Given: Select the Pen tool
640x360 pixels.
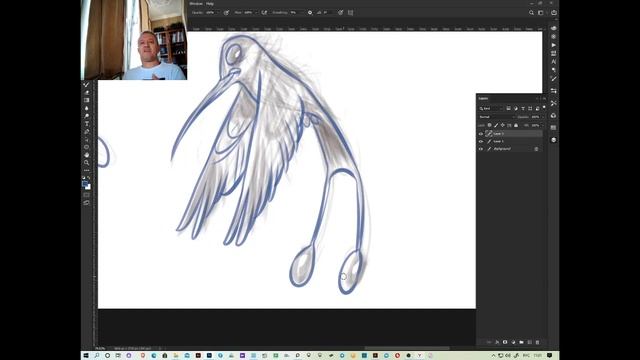Looking at the screenshot, I should pos(87,131).
